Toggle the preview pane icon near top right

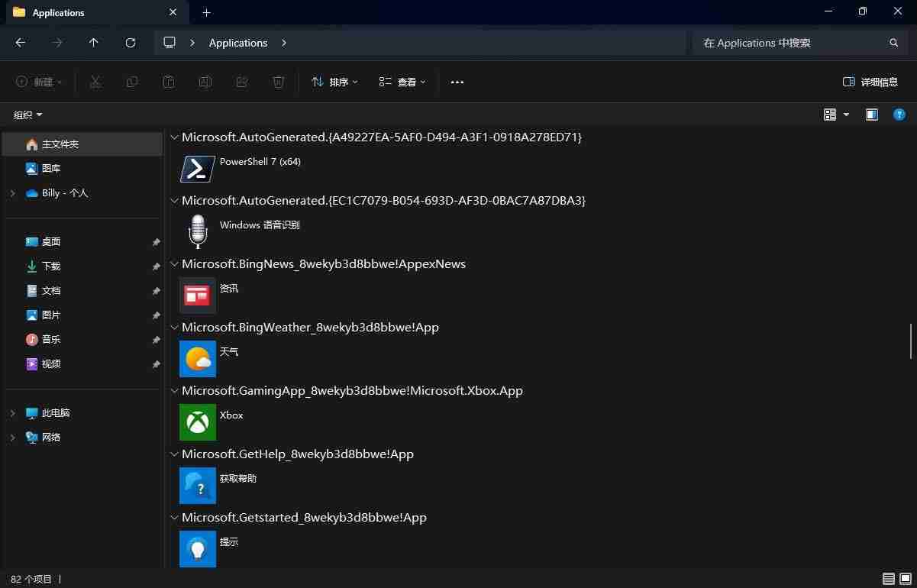[x=872, y=115]
